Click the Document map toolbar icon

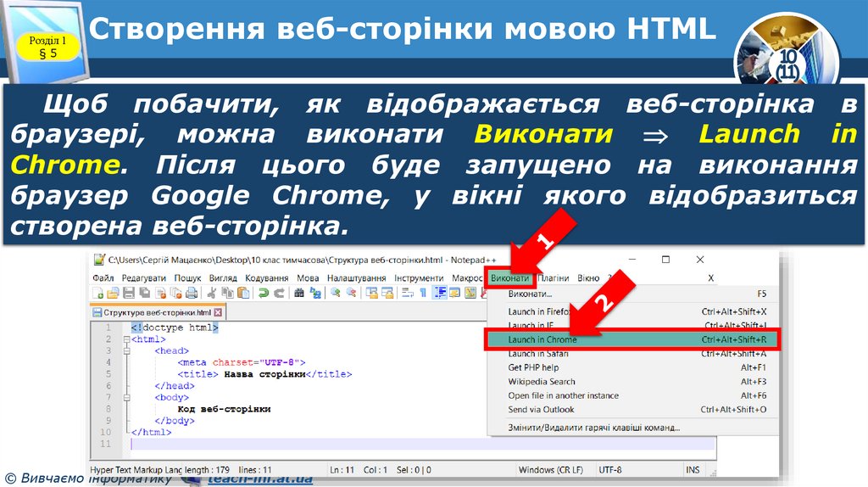470,293
